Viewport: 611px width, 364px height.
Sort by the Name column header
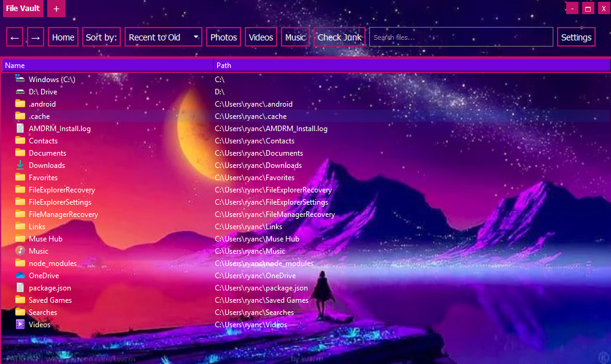pyautogui.click(x=109, y=66)
